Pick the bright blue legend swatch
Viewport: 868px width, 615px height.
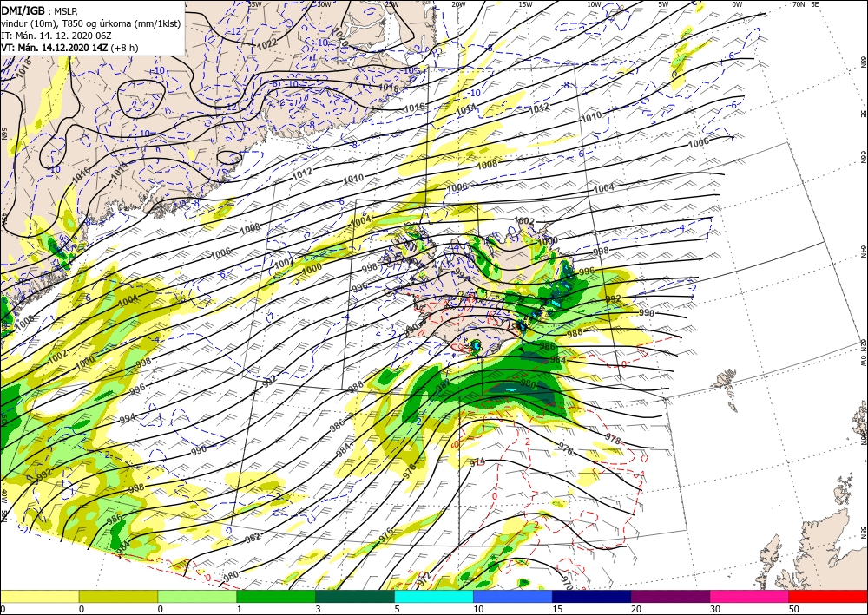pos(513,596)
